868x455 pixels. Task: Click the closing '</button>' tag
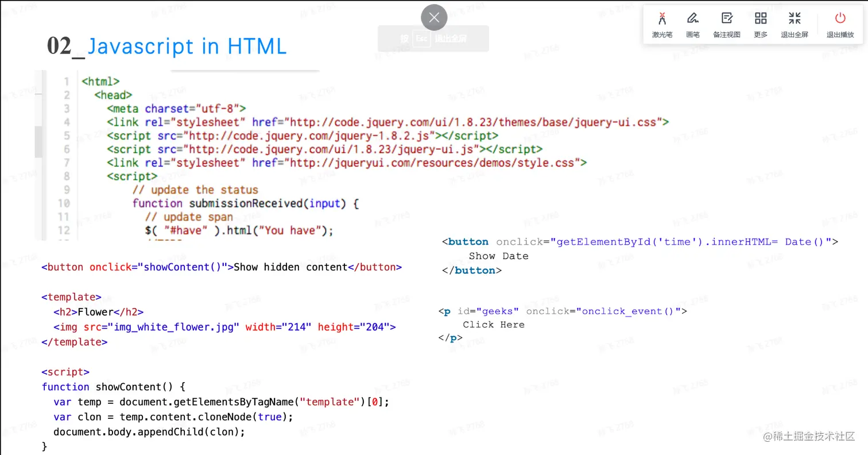(x=472, y=271)
